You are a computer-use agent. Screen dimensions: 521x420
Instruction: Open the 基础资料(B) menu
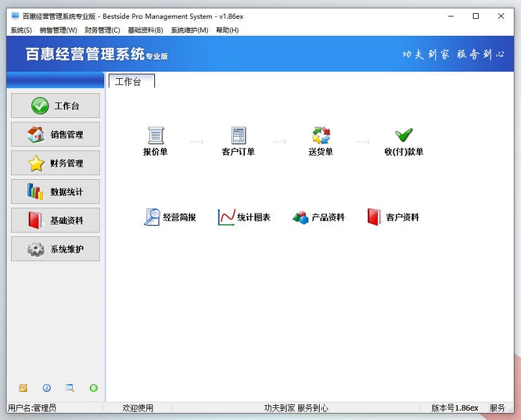[145, 30]
